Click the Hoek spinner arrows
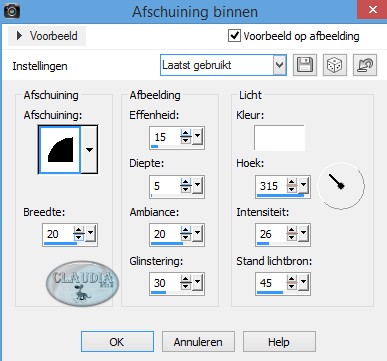Viewport: 387px width, 361px height. [292, 185]
